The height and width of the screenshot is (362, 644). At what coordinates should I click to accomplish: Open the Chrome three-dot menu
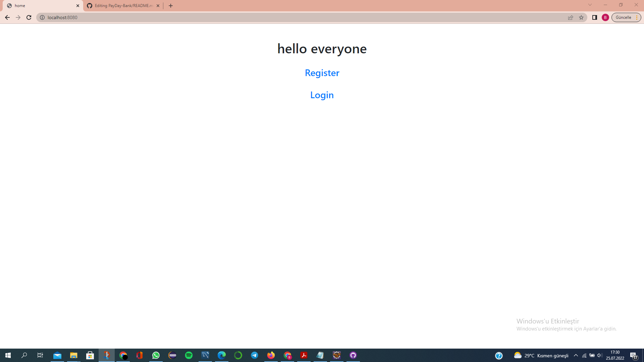(x=637, y=17)
